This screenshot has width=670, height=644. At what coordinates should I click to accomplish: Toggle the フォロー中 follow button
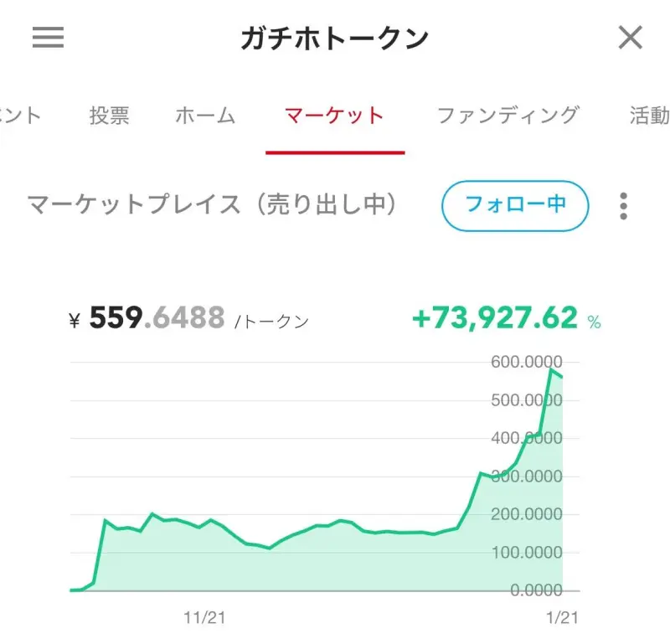515,205
